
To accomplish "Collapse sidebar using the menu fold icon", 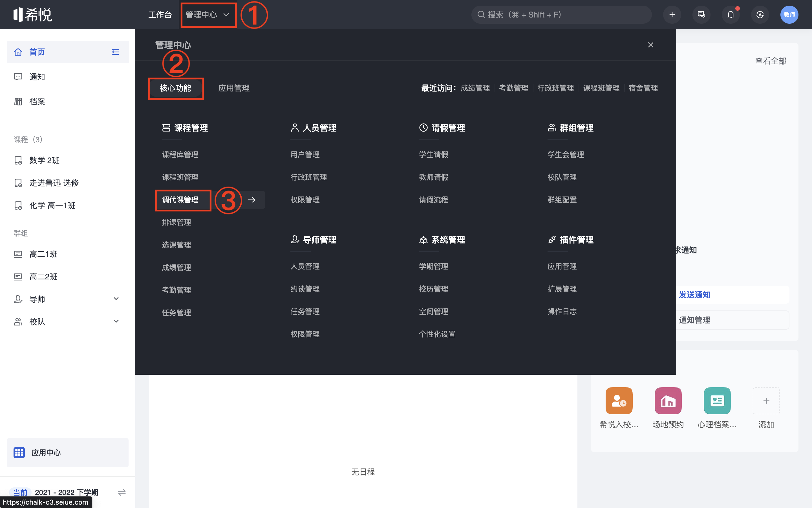I will (x=115, y=52).
